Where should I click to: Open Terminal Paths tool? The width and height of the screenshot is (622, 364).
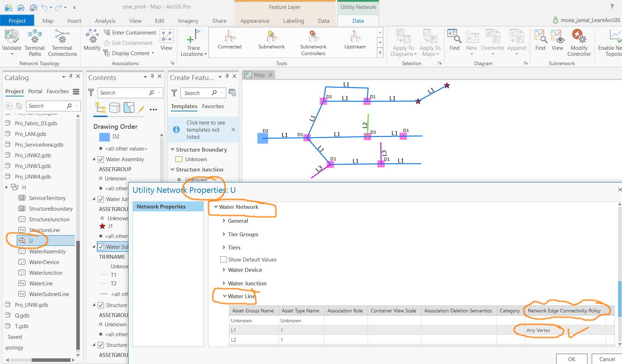coord(35,43)
